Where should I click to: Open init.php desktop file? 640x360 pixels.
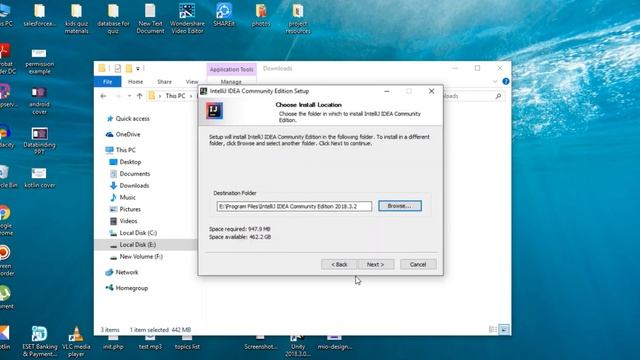coord(113,343)
